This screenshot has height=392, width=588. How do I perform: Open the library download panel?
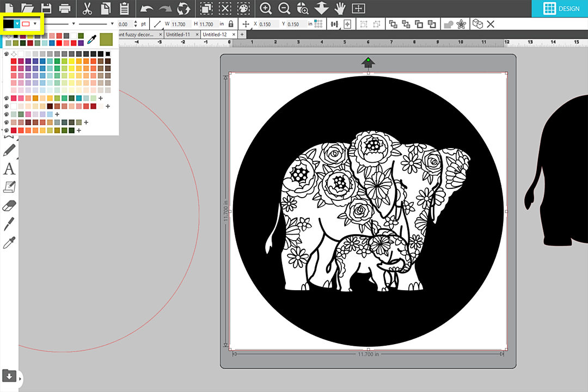(9, 376)
